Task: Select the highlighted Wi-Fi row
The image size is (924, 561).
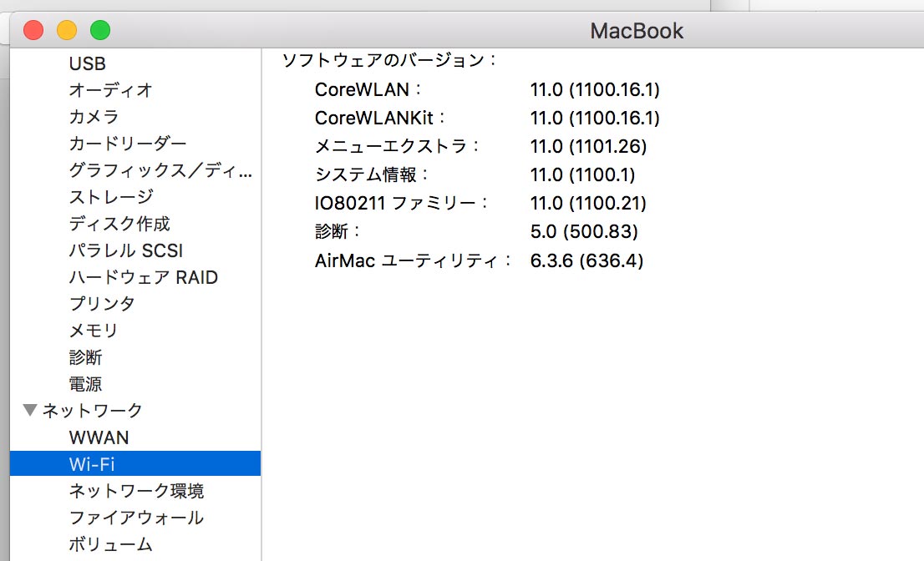Action: pyautogui.click(x=135, y=464)
